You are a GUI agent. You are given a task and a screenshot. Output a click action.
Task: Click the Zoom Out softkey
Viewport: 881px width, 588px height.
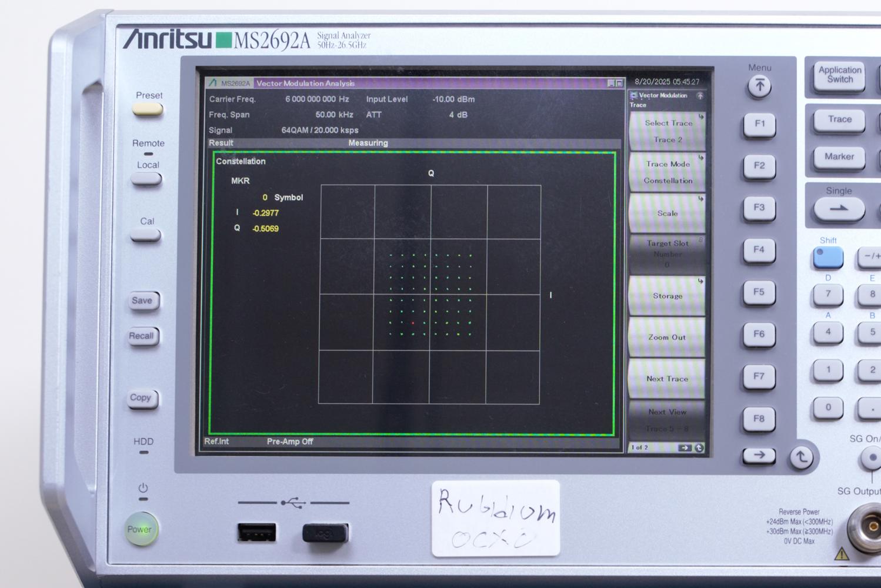[666, 337]
